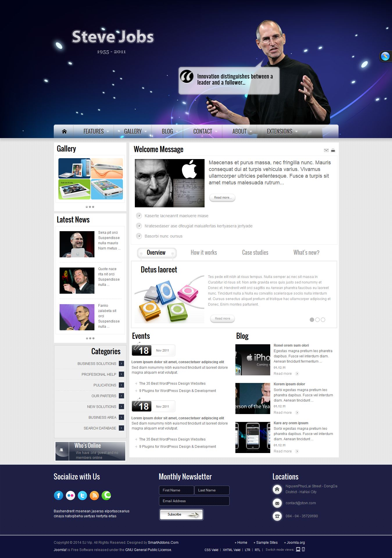
Task: Switch to Case studies tab
Action: click(255, 252)
